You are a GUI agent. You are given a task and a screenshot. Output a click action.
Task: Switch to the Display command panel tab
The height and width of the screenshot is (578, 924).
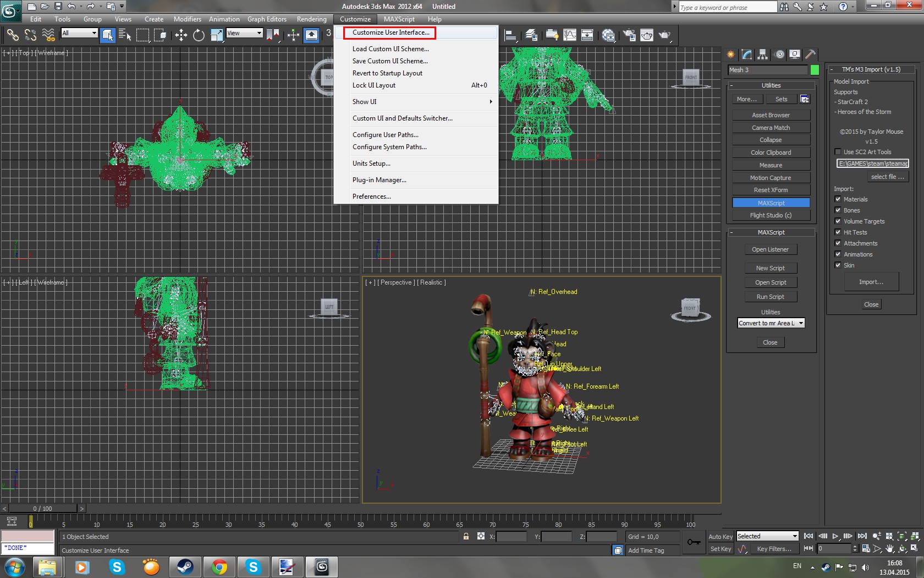click(x=795, y=54)
